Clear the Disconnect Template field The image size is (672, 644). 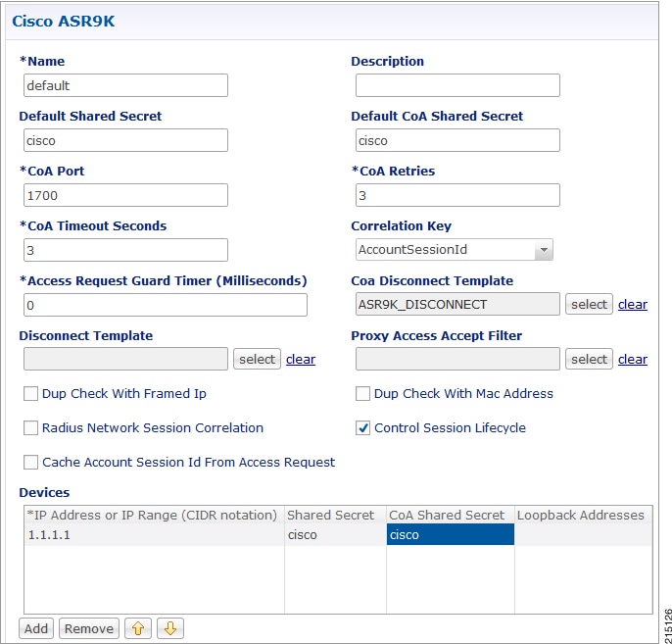pos(301,360)
